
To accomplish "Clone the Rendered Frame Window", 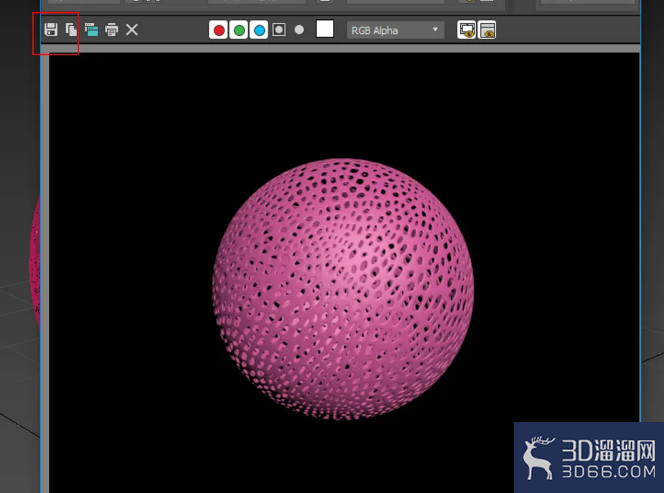I will coord(91,30).
